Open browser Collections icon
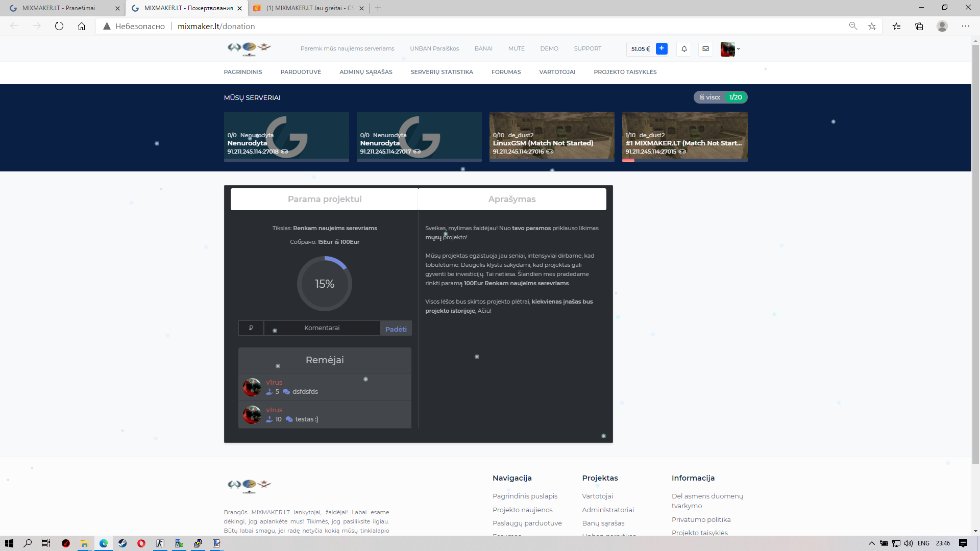The height and width of the screenshot is (551, 980). (919, 26)
